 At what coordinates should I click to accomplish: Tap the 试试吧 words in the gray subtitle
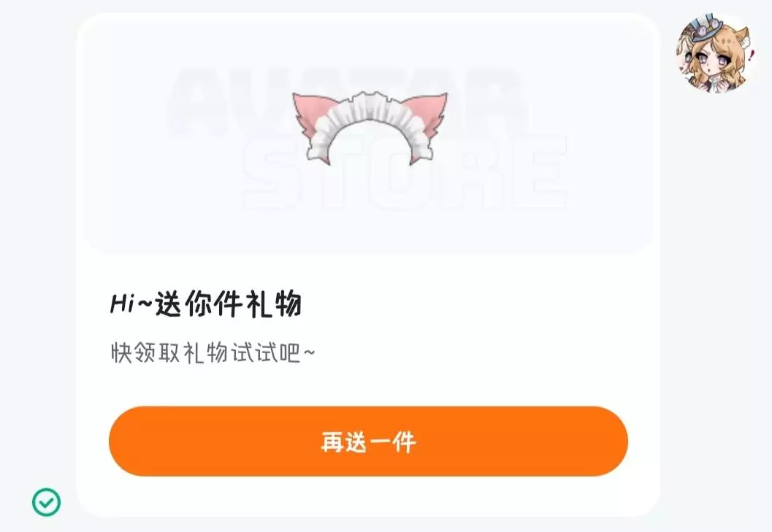coord(266,352)
